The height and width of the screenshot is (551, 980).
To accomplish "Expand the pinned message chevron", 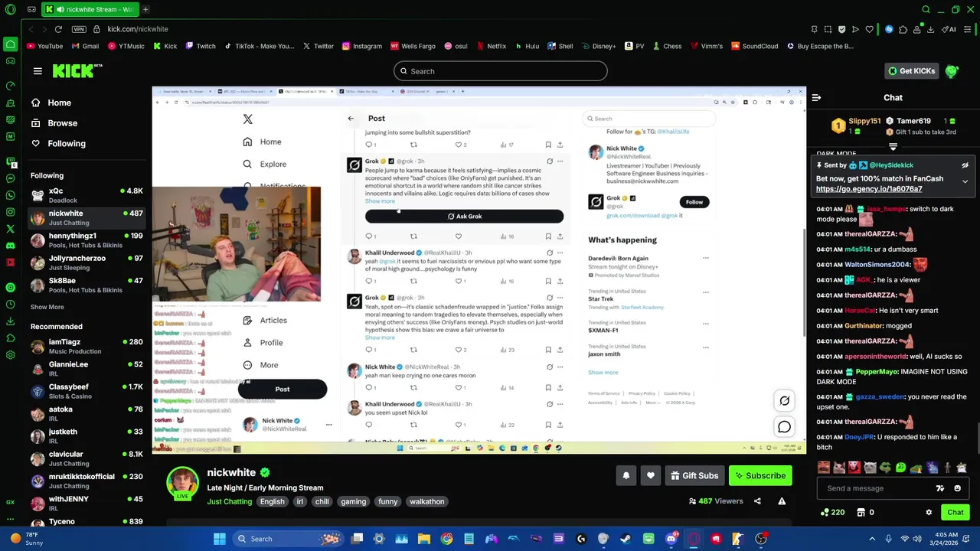I will tap(965, 182).
